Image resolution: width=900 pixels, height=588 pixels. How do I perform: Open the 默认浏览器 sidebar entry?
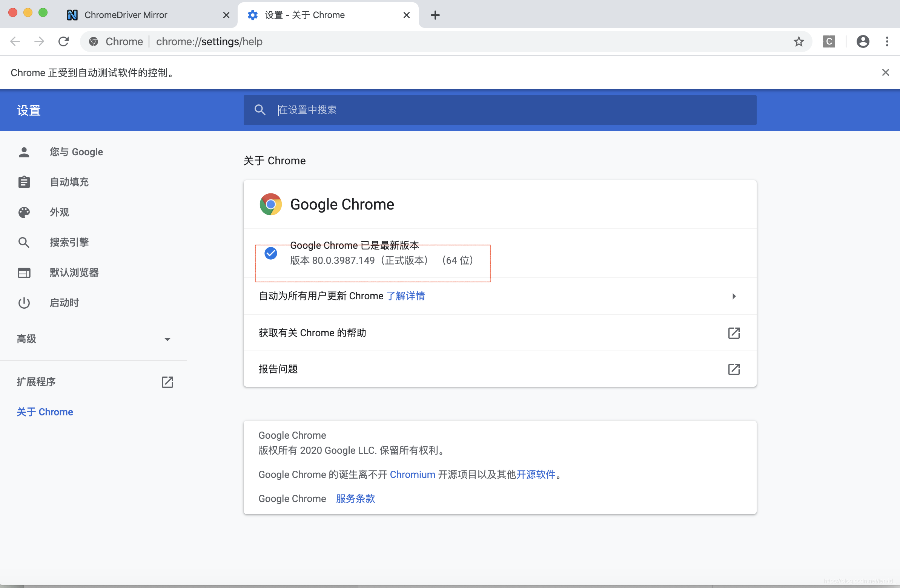click(74, 273)
